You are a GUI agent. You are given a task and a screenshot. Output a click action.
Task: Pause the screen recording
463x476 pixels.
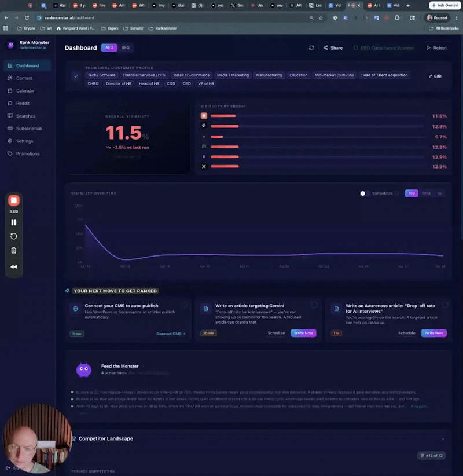tap(14, 222)
